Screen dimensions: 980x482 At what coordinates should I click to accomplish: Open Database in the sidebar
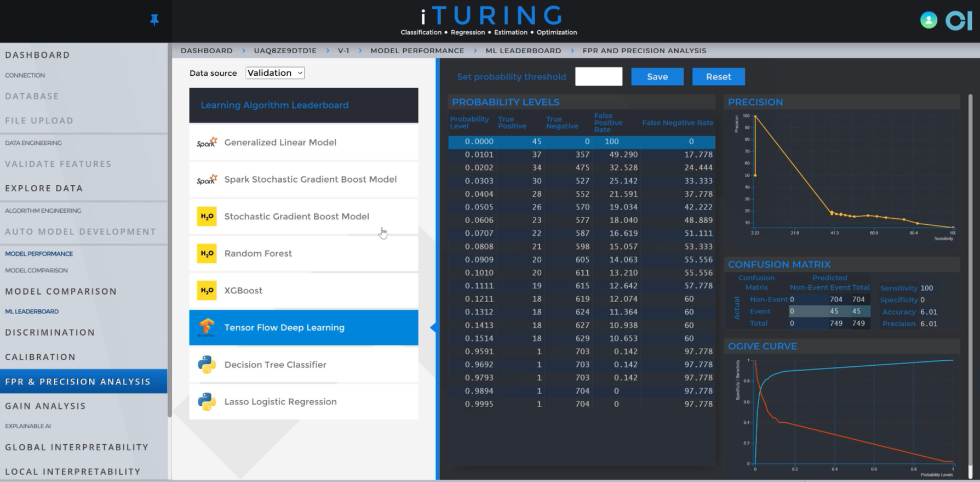pyautogui.click(x=32, y=96)
